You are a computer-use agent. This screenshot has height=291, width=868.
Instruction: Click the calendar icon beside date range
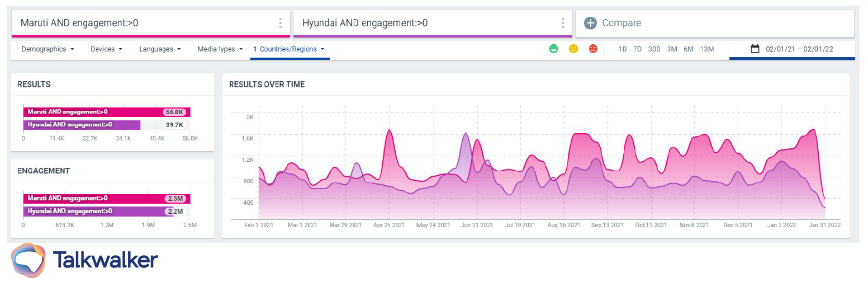755,49
